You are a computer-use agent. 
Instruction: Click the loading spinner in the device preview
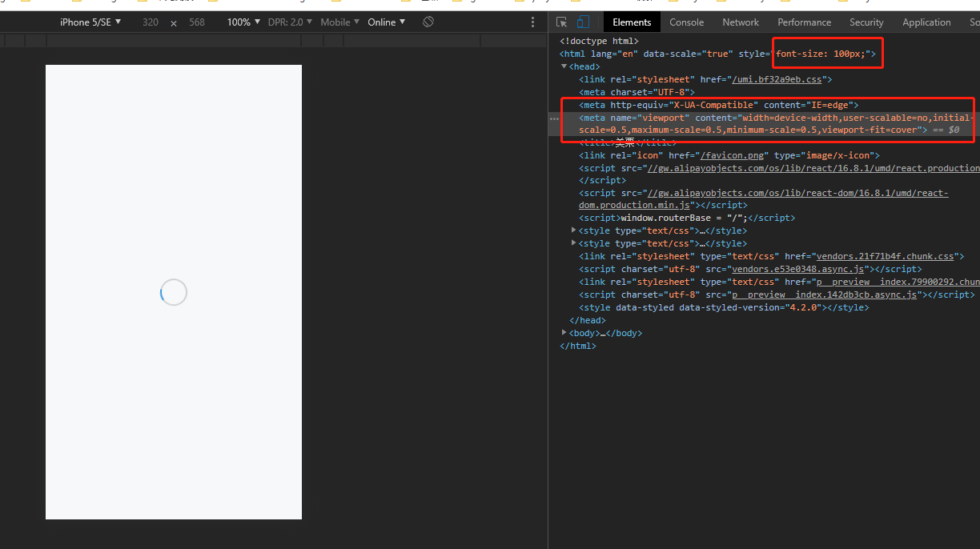pos(174,292)
